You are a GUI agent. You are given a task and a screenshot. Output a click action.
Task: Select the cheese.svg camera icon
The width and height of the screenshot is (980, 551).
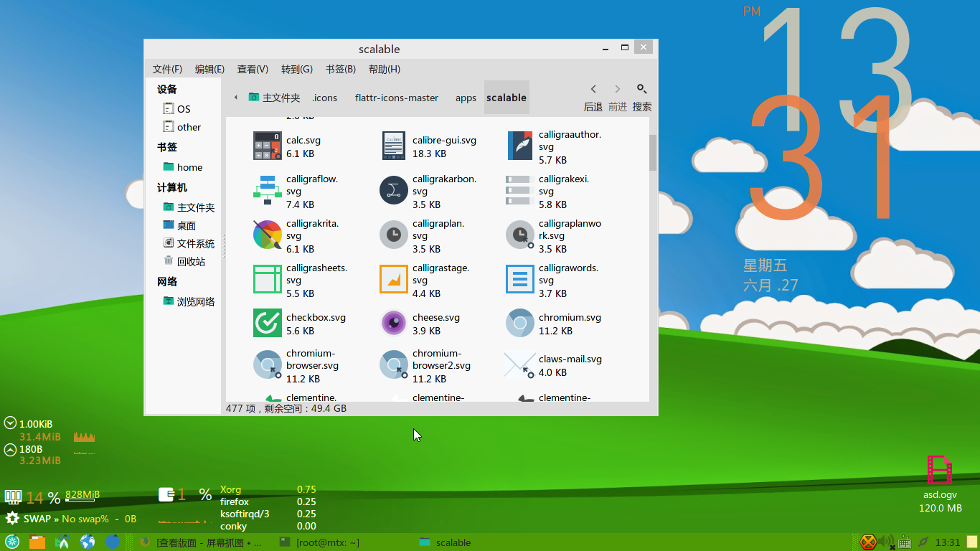(394, 323)
